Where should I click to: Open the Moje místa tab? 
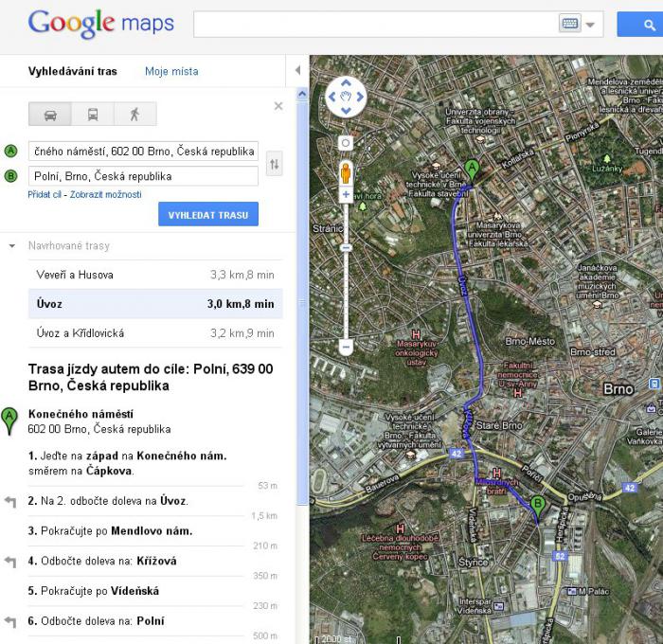(x=171, y=71)
